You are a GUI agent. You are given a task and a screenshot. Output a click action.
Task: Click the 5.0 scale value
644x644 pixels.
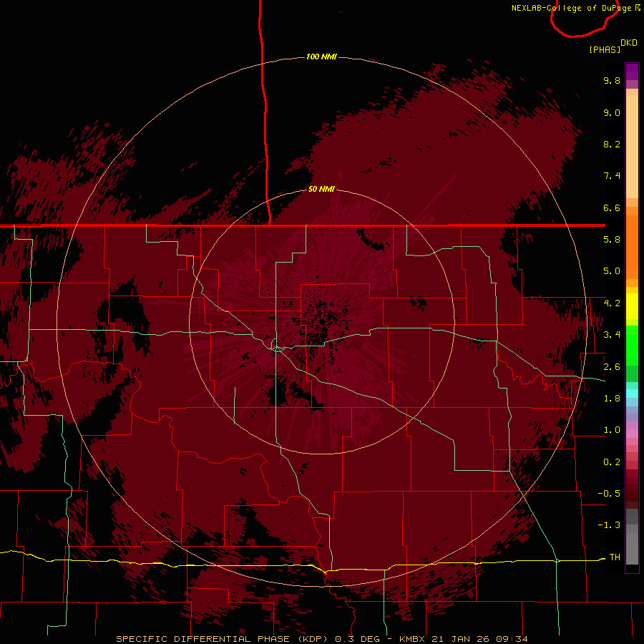[x=612, y=271]
